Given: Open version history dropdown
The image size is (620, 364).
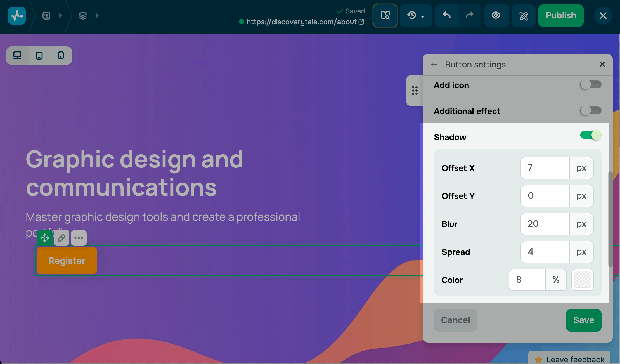Looking at the screenshot, I should pos(416,15).
